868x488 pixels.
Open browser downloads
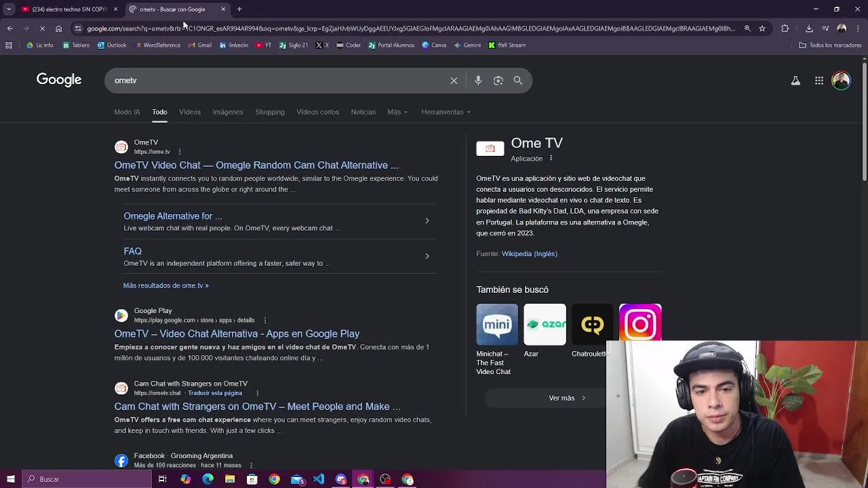coord(809,28)
